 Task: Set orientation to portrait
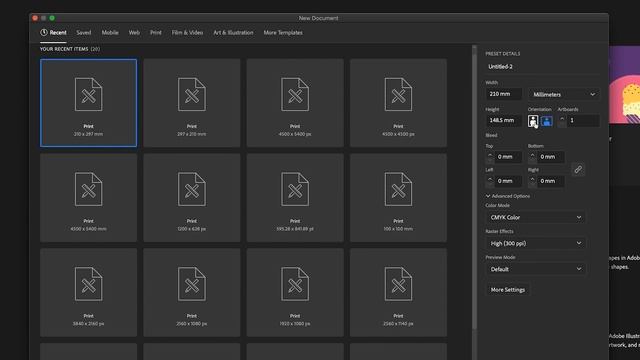pos(533,121)
